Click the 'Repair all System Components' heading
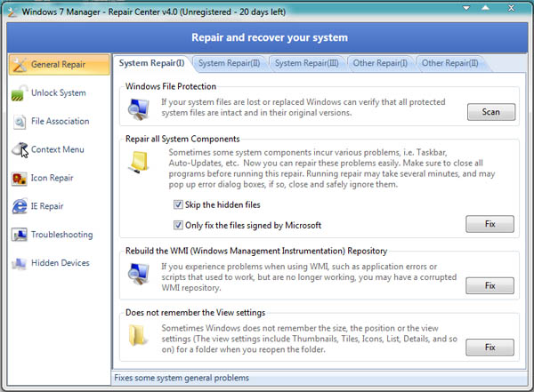 point(182,139)
